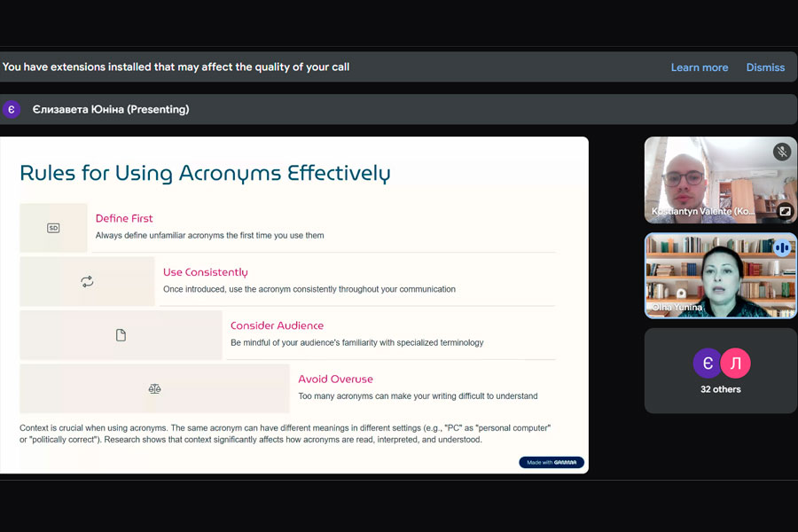798x532 pixels.
Task: Click the Use Consistently heading
Action: point(205,272)
